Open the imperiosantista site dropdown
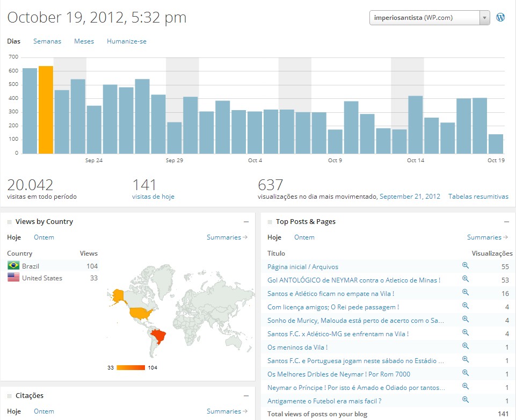Image resolution: width=516 pixels, height=420 pixels. (430, 18)
